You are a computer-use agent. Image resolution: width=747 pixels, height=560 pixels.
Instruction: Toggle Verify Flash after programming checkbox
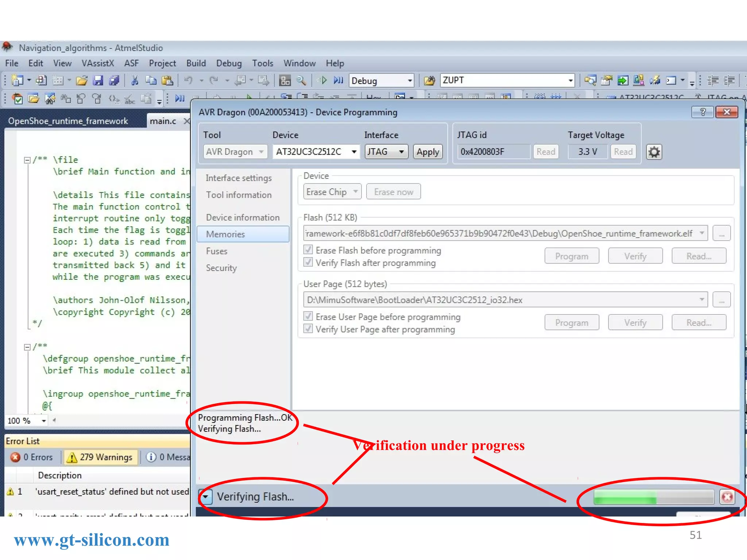(308, 262)
